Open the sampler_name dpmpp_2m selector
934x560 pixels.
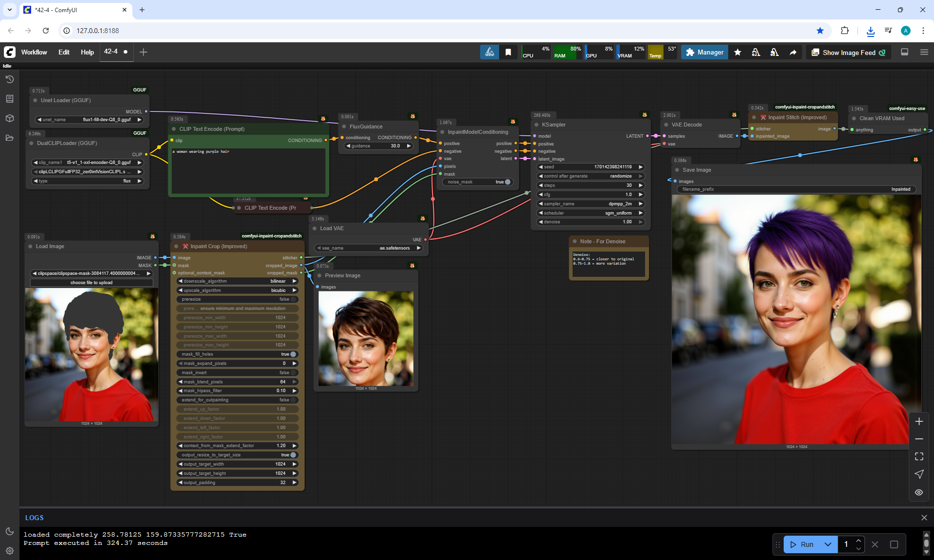(591, 204)
